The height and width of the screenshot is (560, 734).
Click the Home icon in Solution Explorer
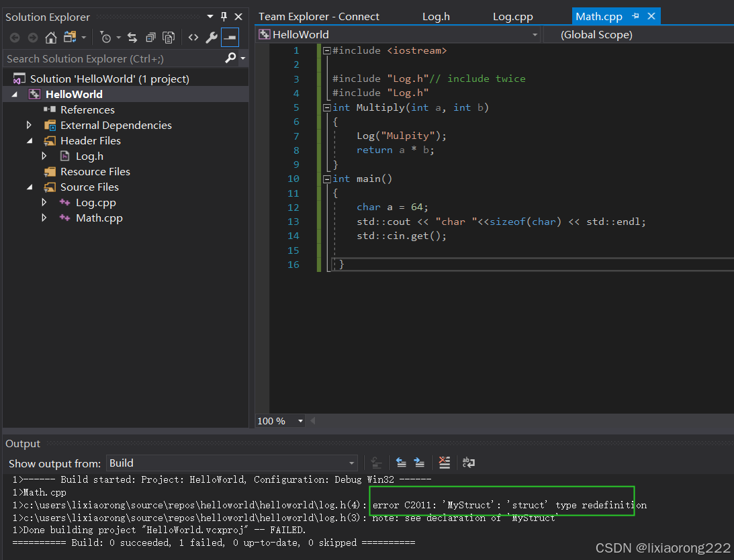[x=51, y=37]
